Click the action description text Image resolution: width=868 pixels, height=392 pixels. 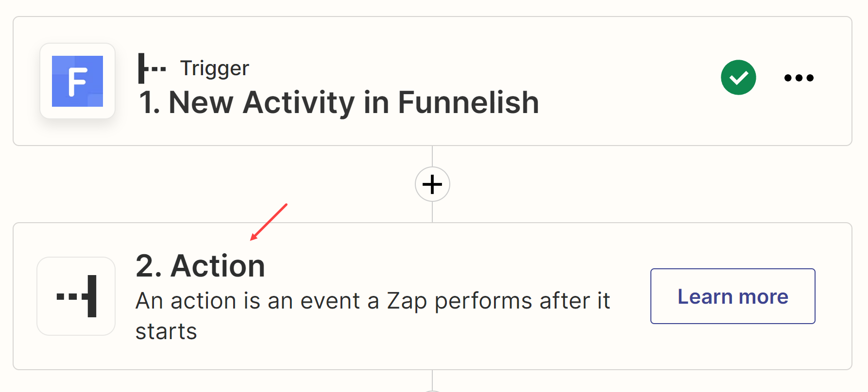372,301
